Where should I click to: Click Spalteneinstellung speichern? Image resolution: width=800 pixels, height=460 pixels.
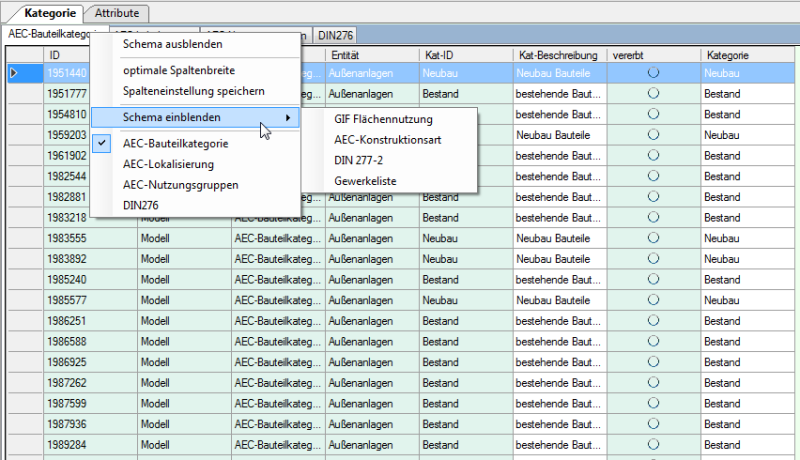pos(194,91)
